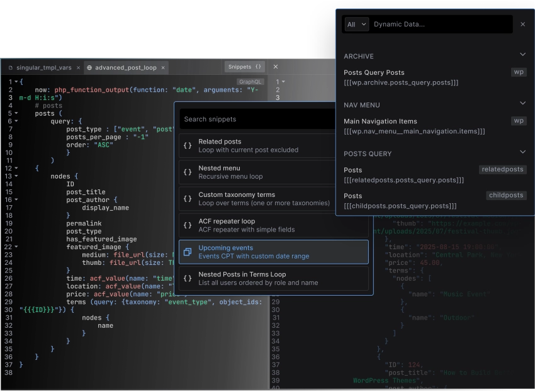Screen dimensions: 535x392
Task: Collapse the ARCHIVE section
Action: [x=523, y=56]
